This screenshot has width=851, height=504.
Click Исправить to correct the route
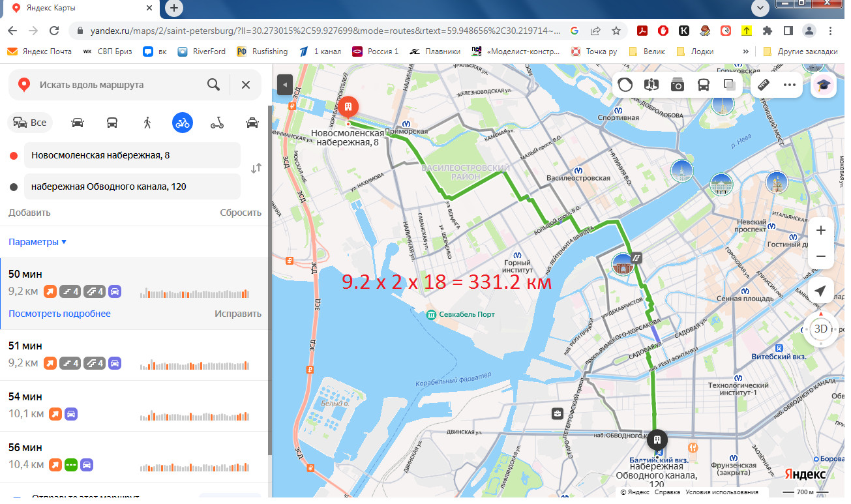(238, 314)
